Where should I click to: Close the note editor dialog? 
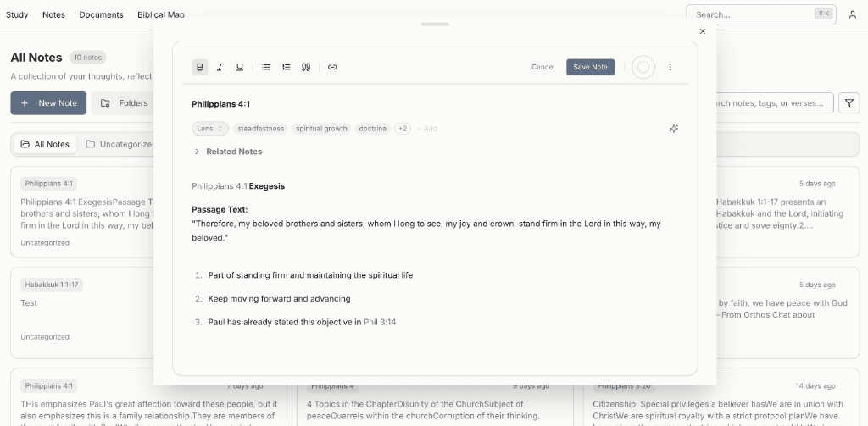(702, 31)
